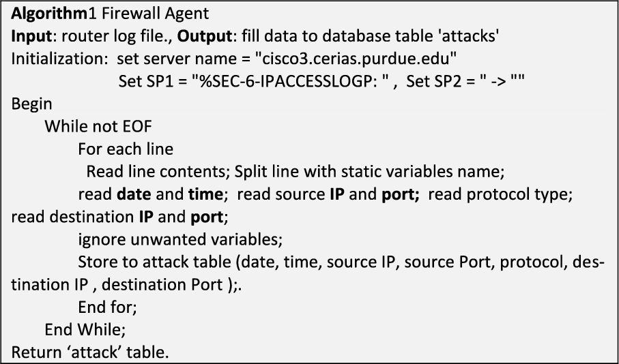Click the bold word time

click(x=205, y=194)
